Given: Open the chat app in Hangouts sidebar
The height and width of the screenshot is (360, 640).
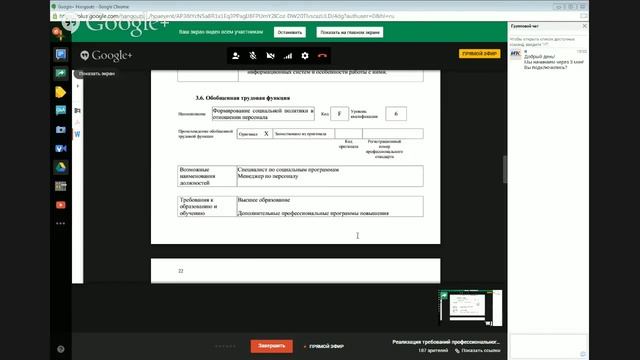Looking at the screenshot, I should point(61,54).
